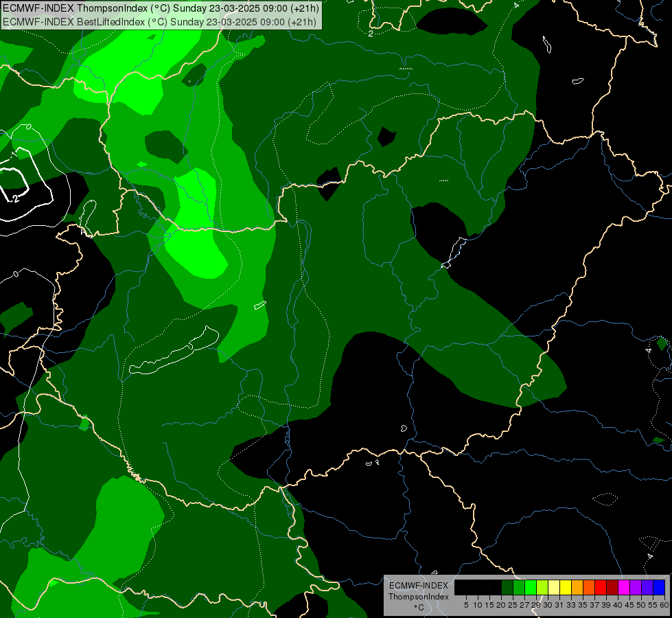Screen dimensions: 672x618
Task: Select the dark red 39–40 legend swatch
Action: click(x=612, y=587)
